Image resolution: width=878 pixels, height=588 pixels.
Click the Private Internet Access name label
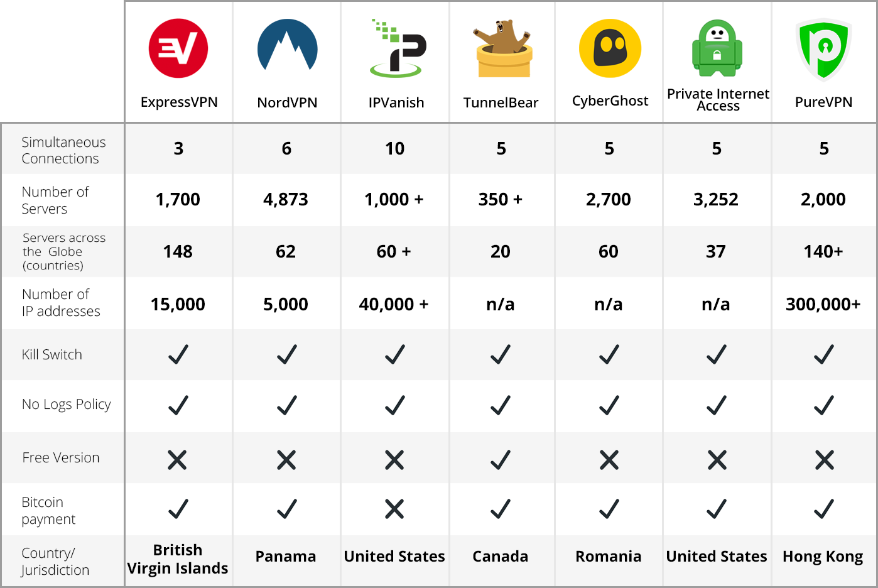[718, 100]
